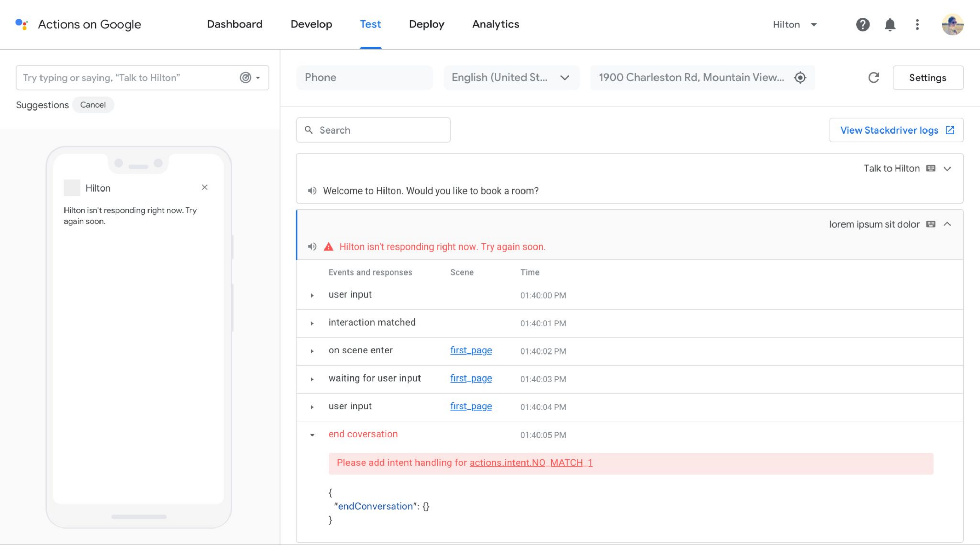The height and width of the screenshot is (545, 980).
Task: Expand the 01:40:00 PM user input row
Action: (312, 295)
